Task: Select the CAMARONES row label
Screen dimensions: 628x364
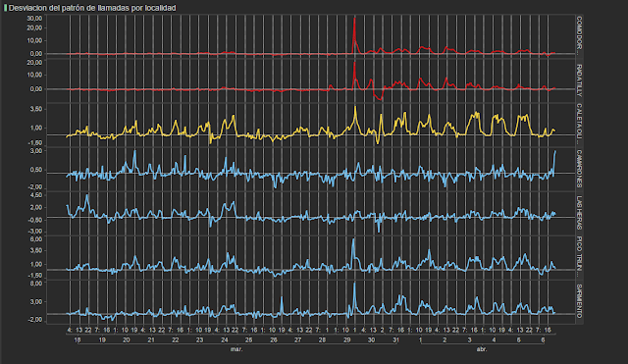Action: coord(579,169)
